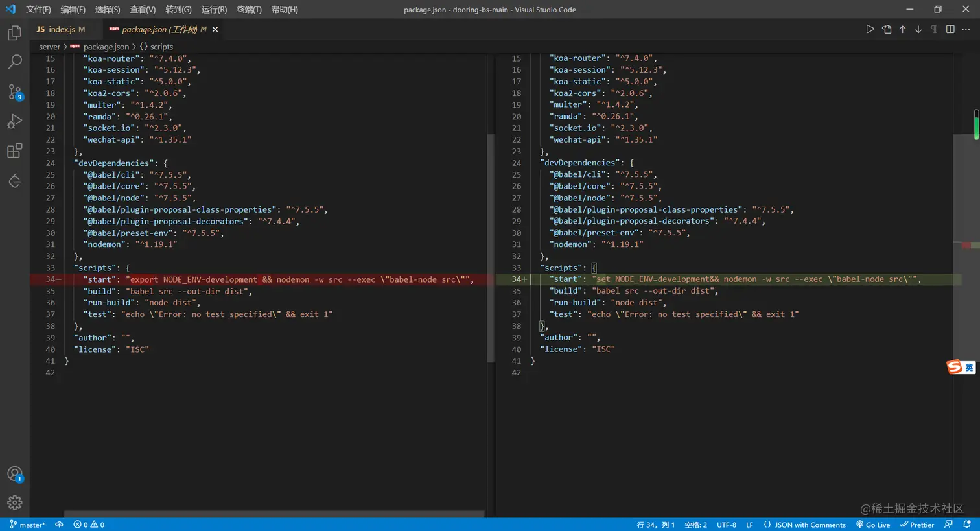This screenshot has width=980, height=531.
Task: Open Source Control with 9 pending changes
Action: point(14,92)
